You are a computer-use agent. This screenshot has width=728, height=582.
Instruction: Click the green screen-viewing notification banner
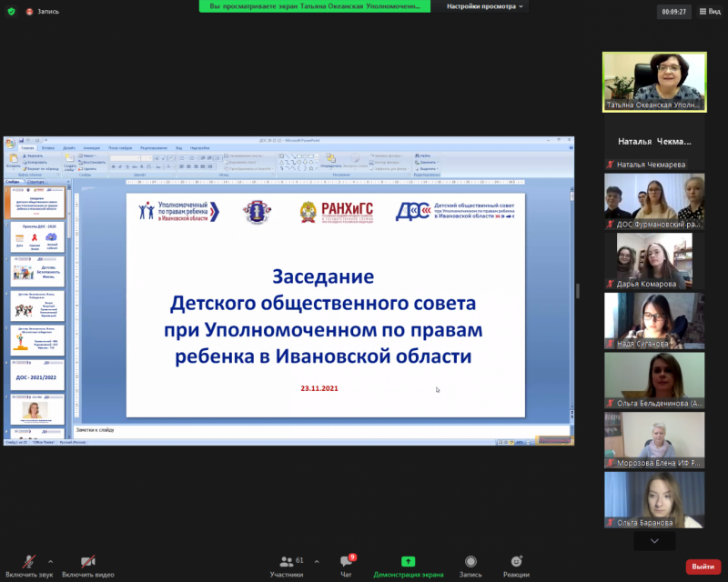click(314, 6)
